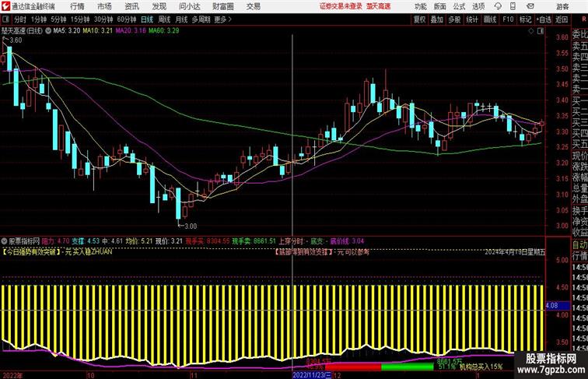Click the 游客 user label
The width and height of the screenshot is (588, 379).
[562, 6]
